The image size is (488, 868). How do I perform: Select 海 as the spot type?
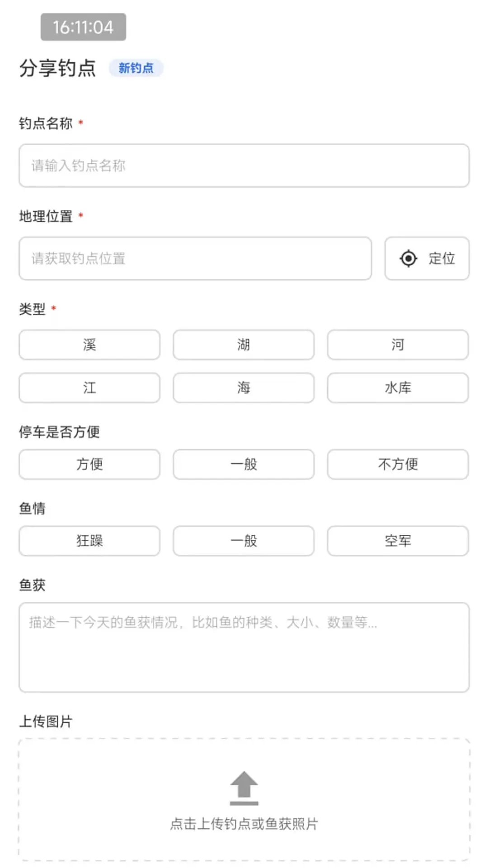243,388
